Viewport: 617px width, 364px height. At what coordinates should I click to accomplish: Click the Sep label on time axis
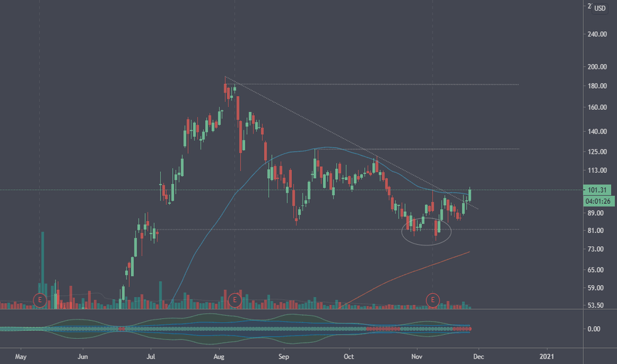click(x=283, y=357)
